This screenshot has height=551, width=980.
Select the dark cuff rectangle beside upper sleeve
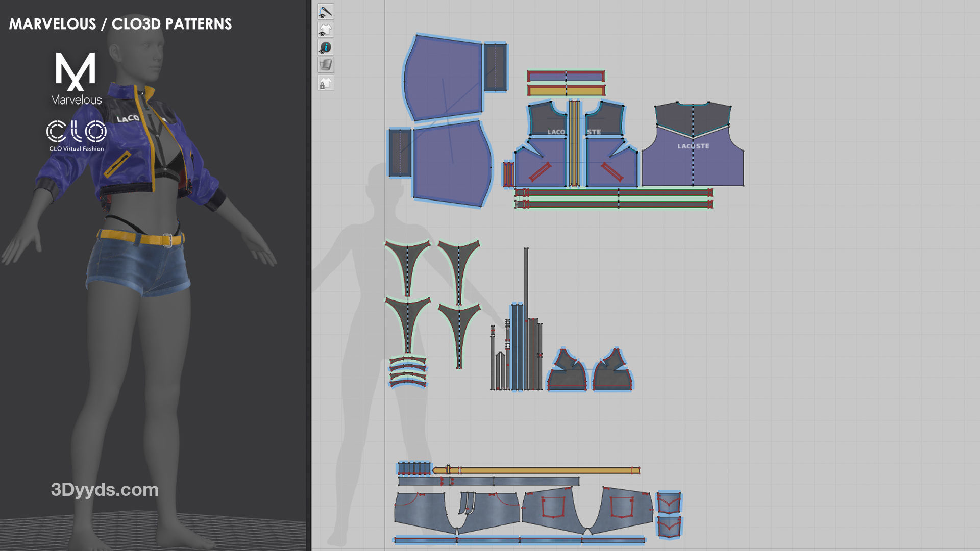[495, 67]
